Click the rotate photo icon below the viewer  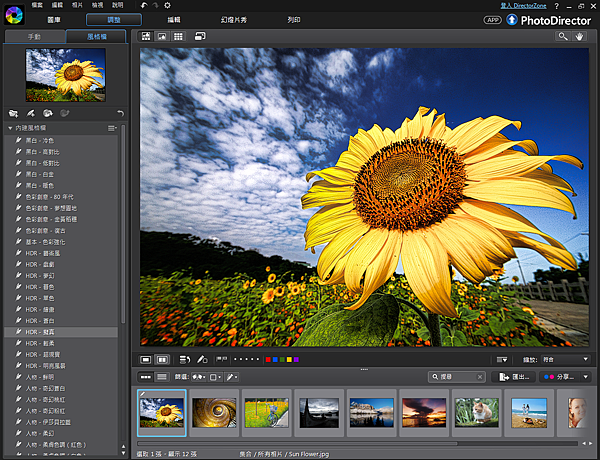point(185,359)
